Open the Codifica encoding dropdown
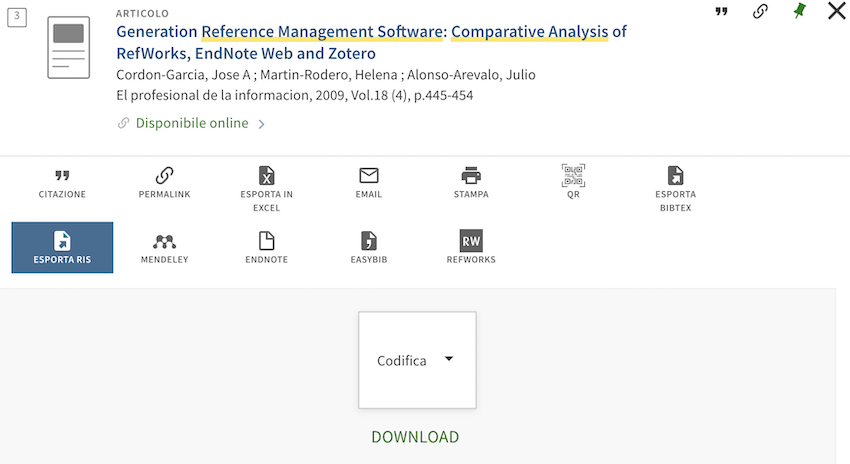The width and height of the screenshot is (850, 464). (417, 360)
